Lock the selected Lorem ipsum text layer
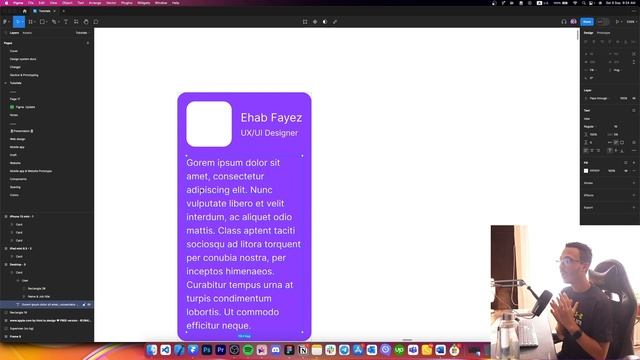Image resolution: width=640 pixels, height=360 pixels. point(84,304)
